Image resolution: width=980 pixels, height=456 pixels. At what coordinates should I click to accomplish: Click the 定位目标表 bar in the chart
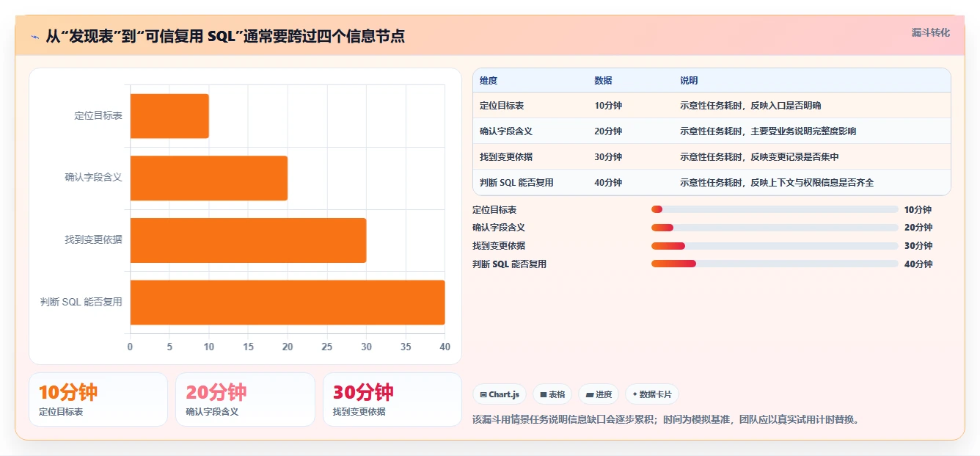169,116
